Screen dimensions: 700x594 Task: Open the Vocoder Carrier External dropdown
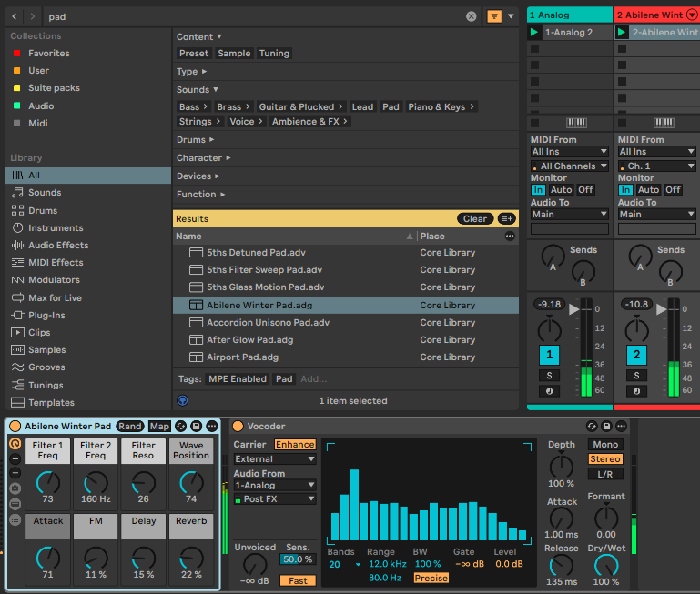coord(275,458)
